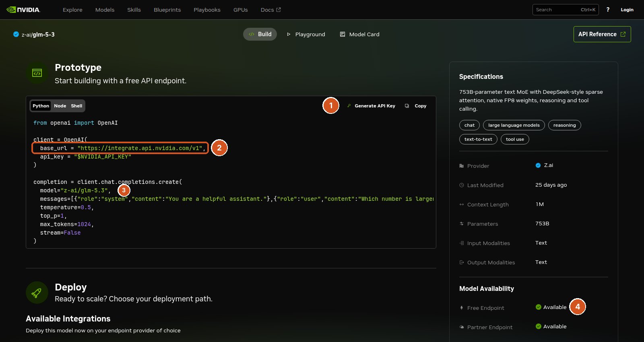Viewport: 644px width, 342px height.
Task: Switch code sample to Node
Action: 60,106
